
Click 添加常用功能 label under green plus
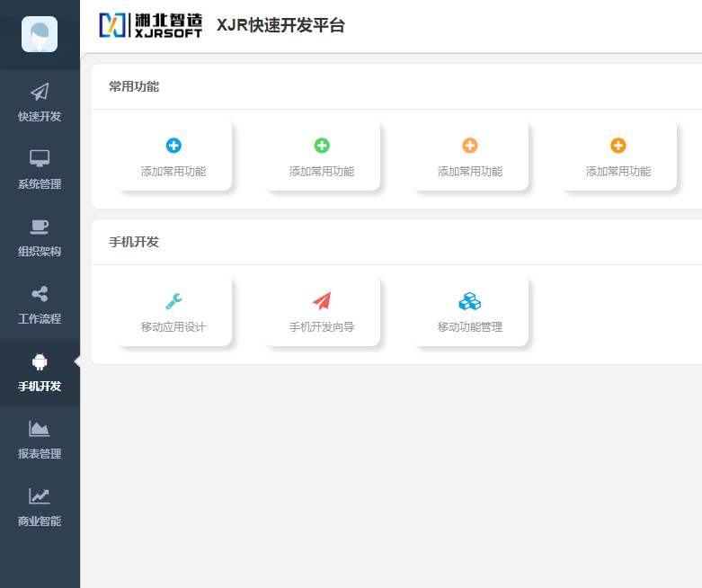coord(322,172)
